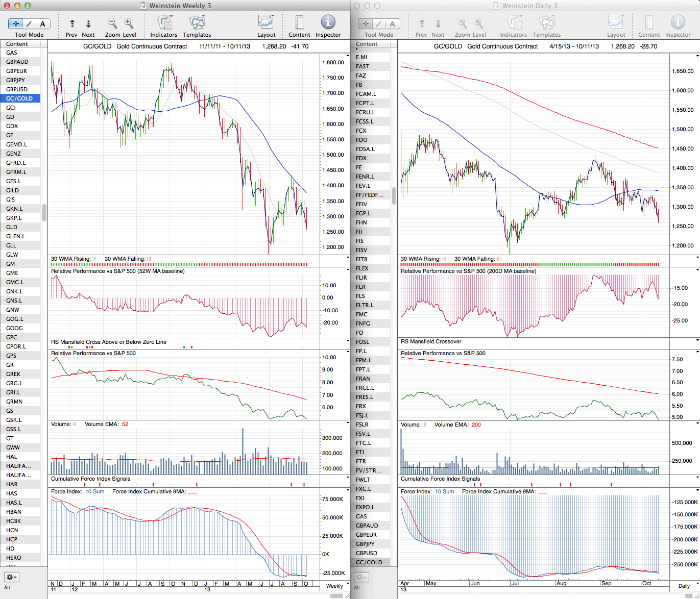Open Templates in Weekly window toolbar
Image resolution: width=700 pixels, height=599 pixels.
[x=197, y=23]
